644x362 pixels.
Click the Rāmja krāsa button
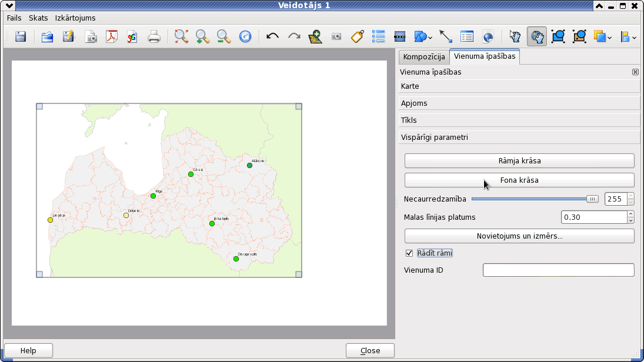click(519, 161)
